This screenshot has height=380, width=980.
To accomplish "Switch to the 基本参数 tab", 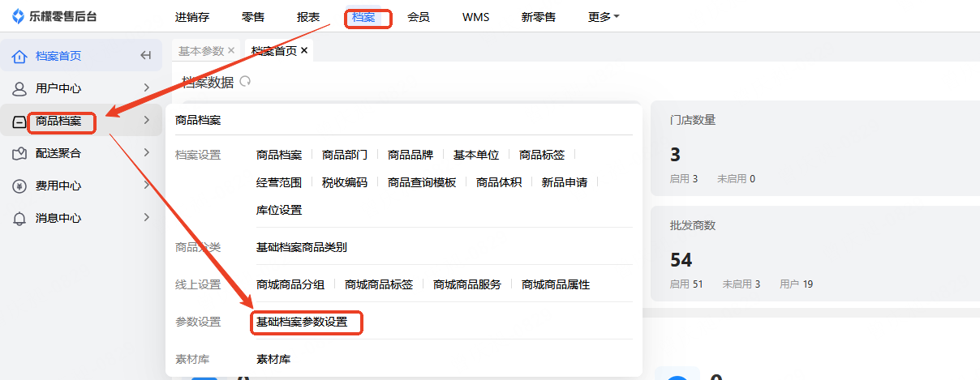I will (x=201, y=50).
